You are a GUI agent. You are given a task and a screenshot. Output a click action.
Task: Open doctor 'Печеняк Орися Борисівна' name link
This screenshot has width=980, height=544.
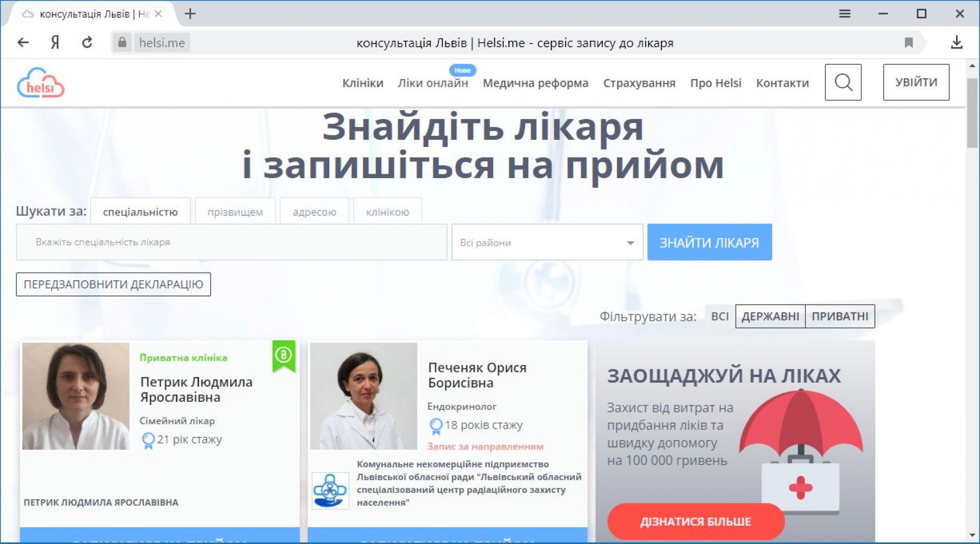(x=477, y=375)
